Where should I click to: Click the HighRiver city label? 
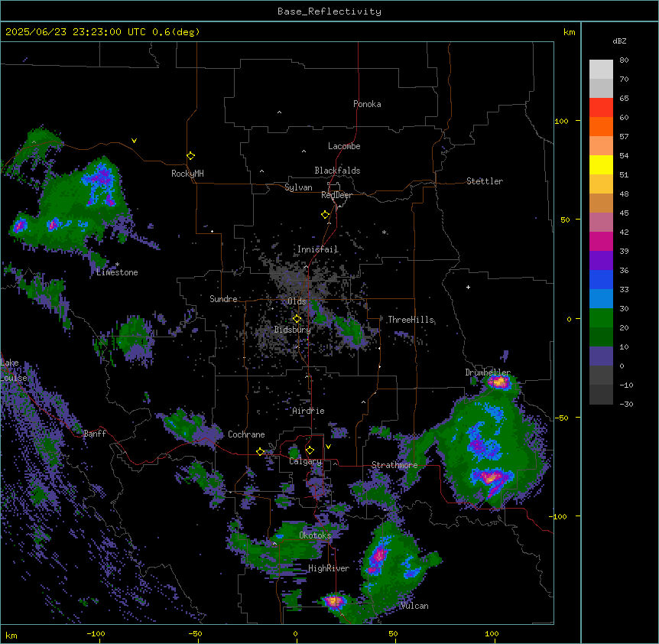pyautogui.click(x=329, y=568)
